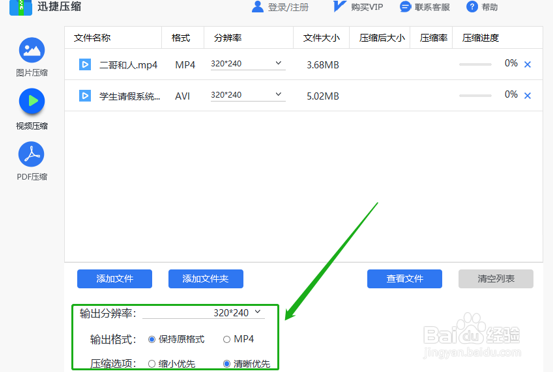Select the file name 学生请假系统...
Image resolution: width=553 pixels, height=372 pixels.
(x=129, y=96)
